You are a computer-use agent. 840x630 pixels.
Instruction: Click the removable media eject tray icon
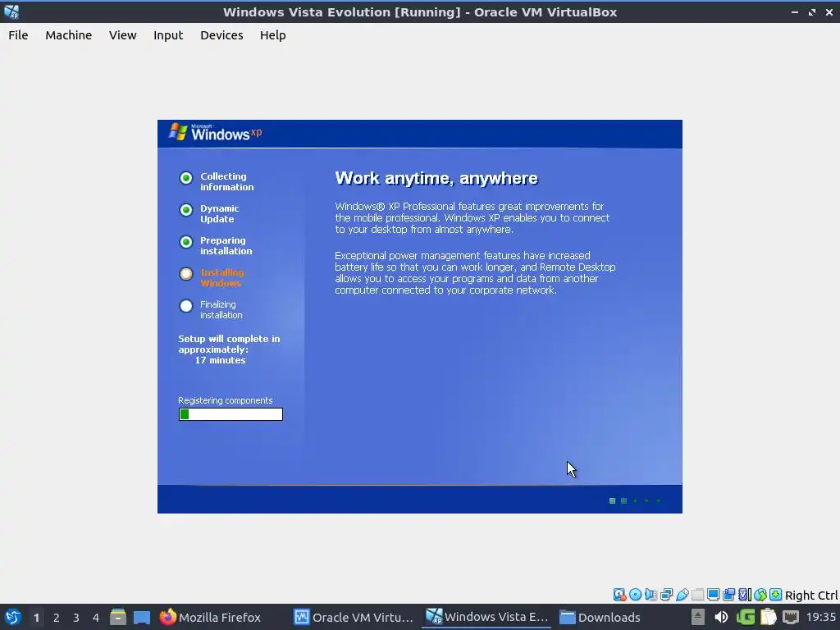(x=697, y=617)
